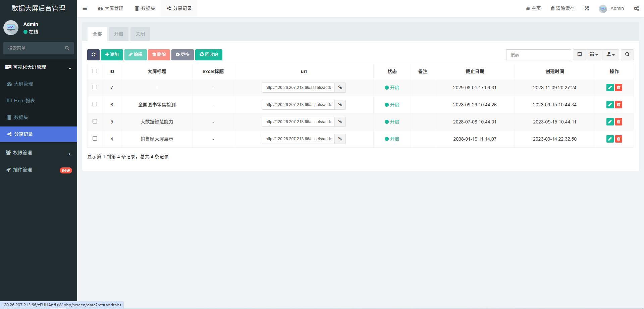Click the red delete icon for row ID 4
The width and height of the screenshot is (644, 309).
pos(619,139)
